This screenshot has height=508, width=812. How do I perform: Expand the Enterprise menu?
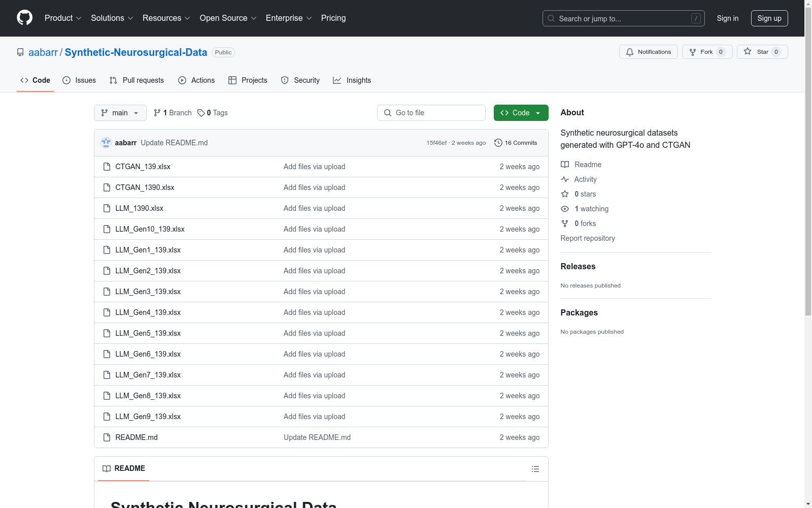(289, 18)
